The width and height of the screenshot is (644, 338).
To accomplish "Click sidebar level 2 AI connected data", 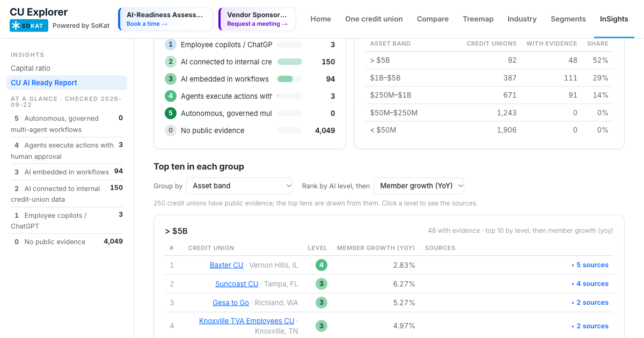I will pyautogui.click(x=67, y=194).
